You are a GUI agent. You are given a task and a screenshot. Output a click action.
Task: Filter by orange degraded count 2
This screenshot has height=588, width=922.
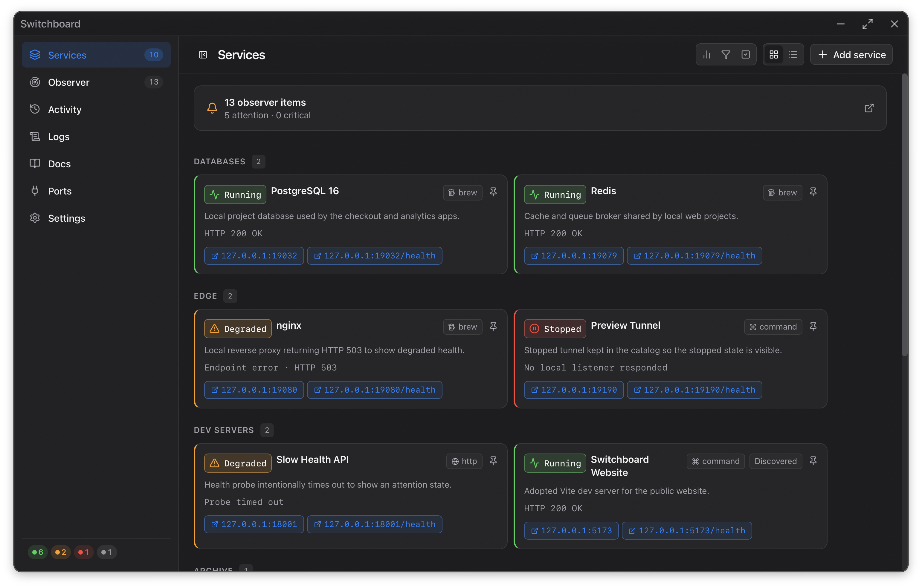click(x=60, y=552)
